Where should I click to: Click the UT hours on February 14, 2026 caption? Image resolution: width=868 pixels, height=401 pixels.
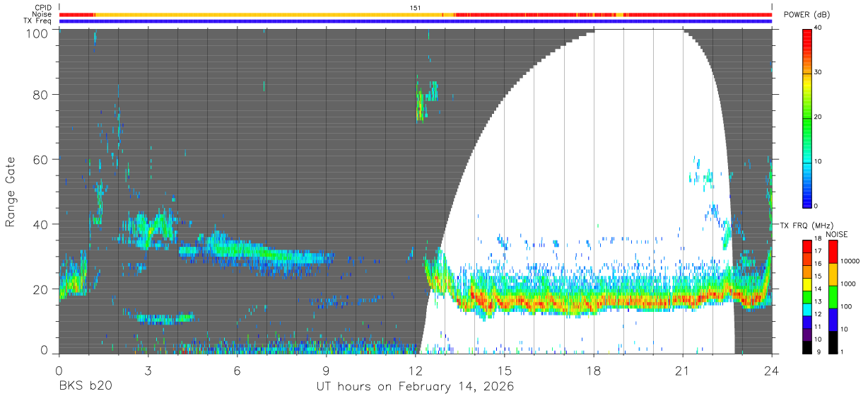(x=415, y=388)
